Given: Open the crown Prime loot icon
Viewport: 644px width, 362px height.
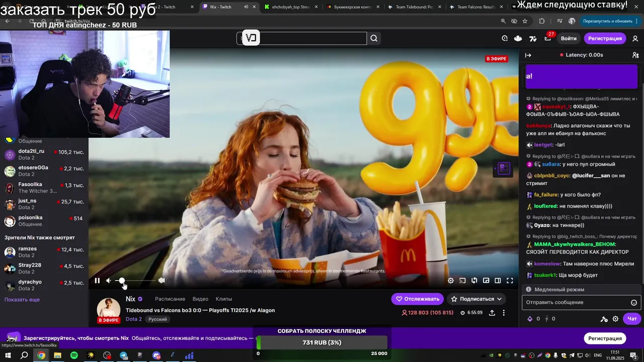Looking at the screenshot, I should pyautogui.click(x=518, y=38).
